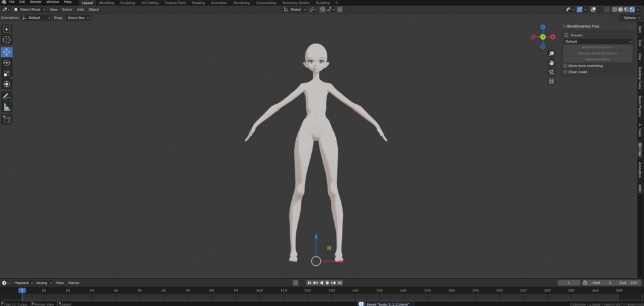This screenshot has height=306, width=644.
Task: Select the Cursor tool
Action: pos(6,40)
